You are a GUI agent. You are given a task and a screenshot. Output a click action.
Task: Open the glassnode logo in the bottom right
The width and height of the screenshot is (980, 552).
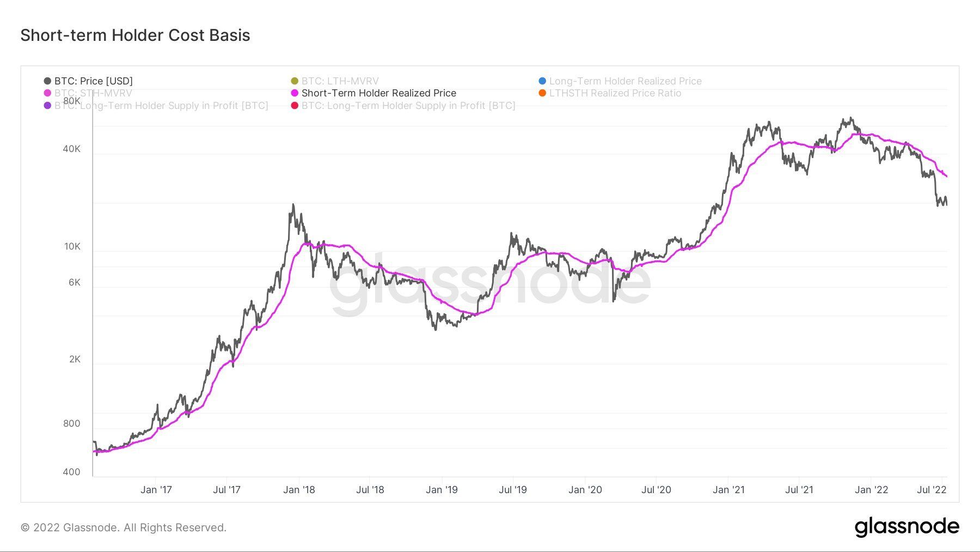(x=906, y=527)
